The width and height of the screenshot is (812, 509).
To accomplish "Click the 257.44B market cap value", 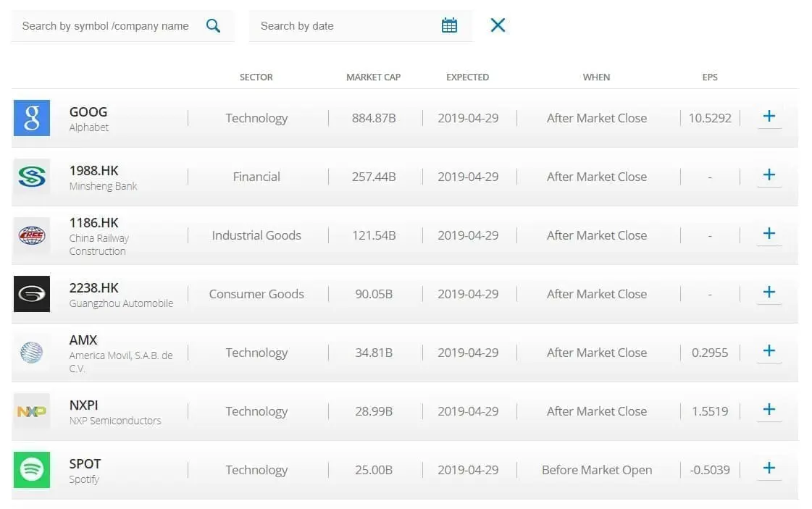I will click(x=373, y=177).
